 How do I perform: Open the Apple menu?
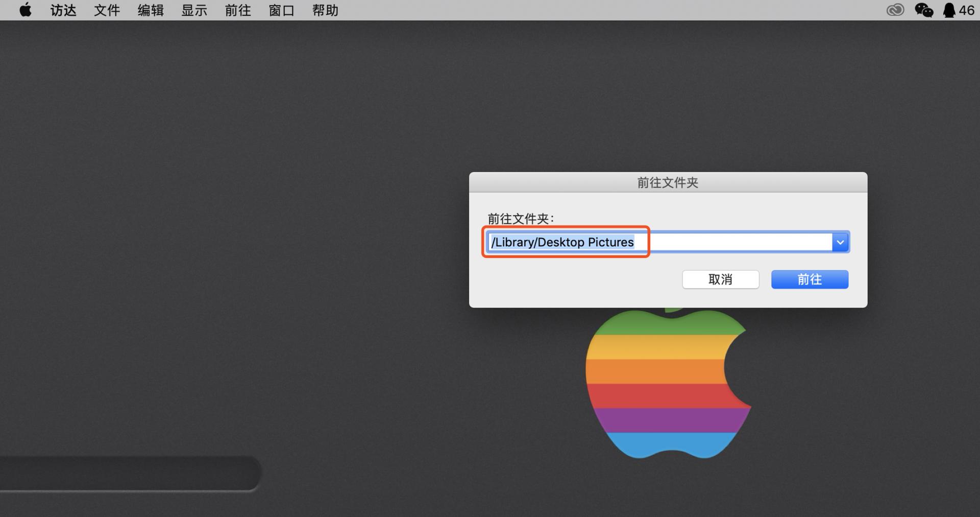24,10
